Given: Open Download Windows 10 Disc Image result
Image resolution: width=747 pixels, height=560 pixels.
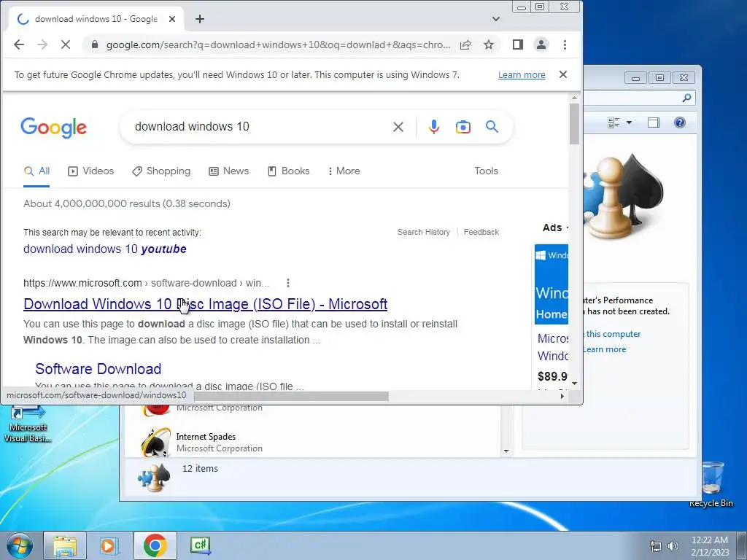Looking at the screenshot, I should (205, 304).
